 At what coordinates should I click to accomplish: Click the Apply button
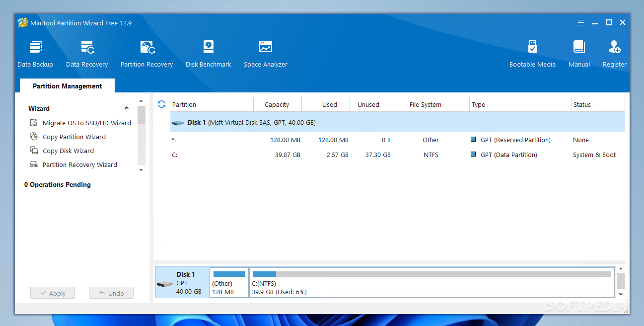(52, 293)
